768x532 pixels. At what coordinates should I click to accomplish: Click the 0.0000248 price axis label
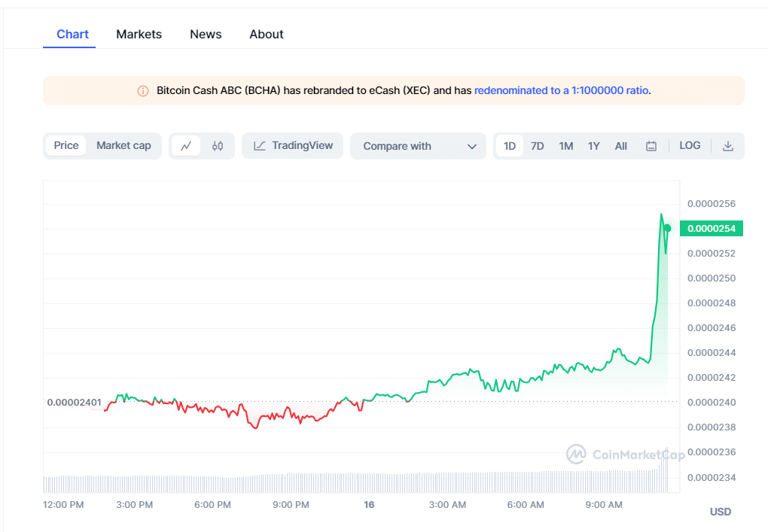[x=712, y=303]
